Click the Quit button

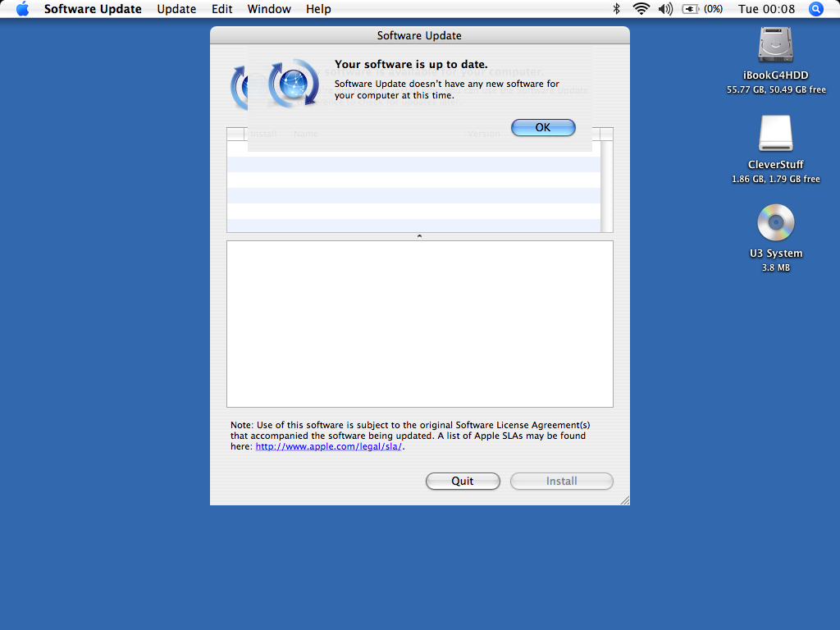tap(463, 481)
